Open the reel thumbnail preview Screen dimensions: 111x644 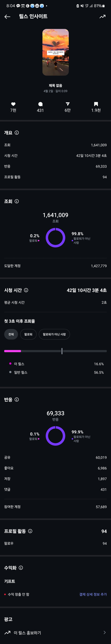[x=56, y=52]
